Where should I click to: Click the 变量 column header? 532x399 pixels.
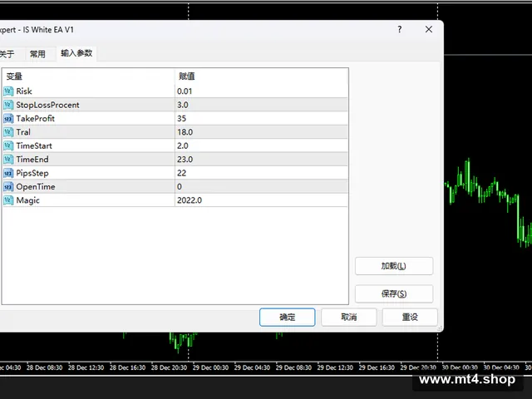coord(88,76)
